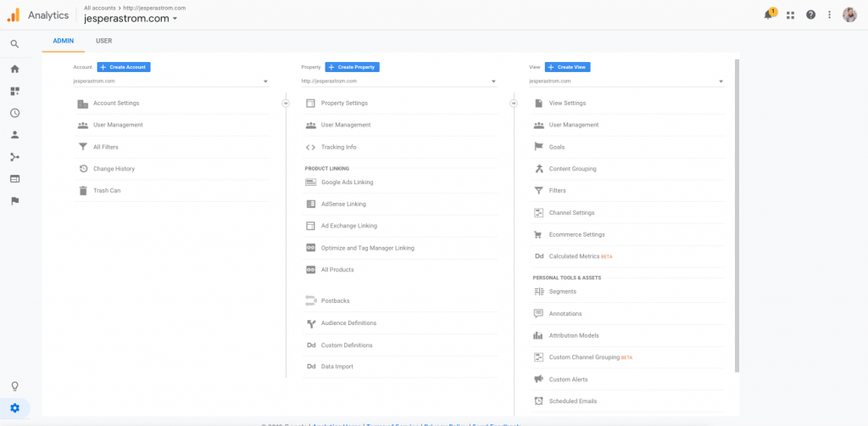Click the Create View button

tap(568, 67)
